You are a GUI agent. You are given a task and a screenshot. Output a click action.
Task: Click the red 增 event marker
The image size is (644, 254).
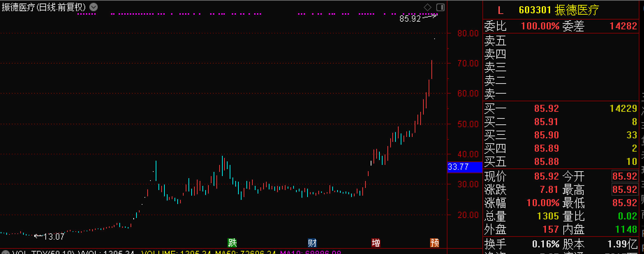coord(376,242)
